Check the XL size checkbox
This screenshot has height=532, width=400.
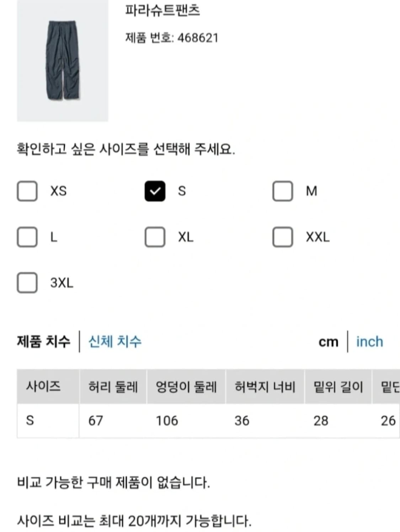coord(155,237)
